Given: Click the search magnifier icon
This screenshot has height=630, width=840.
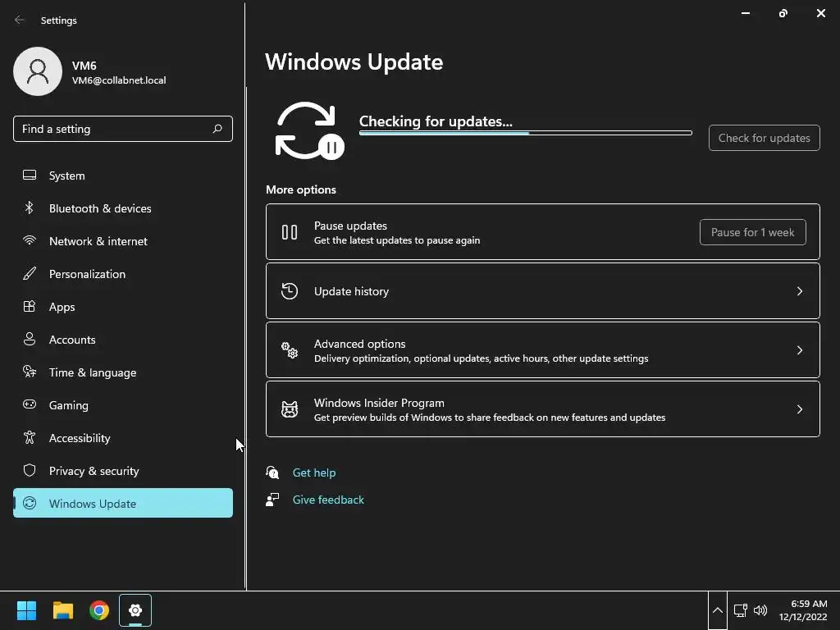Looking at the screenshot, I should coord(217,129).
